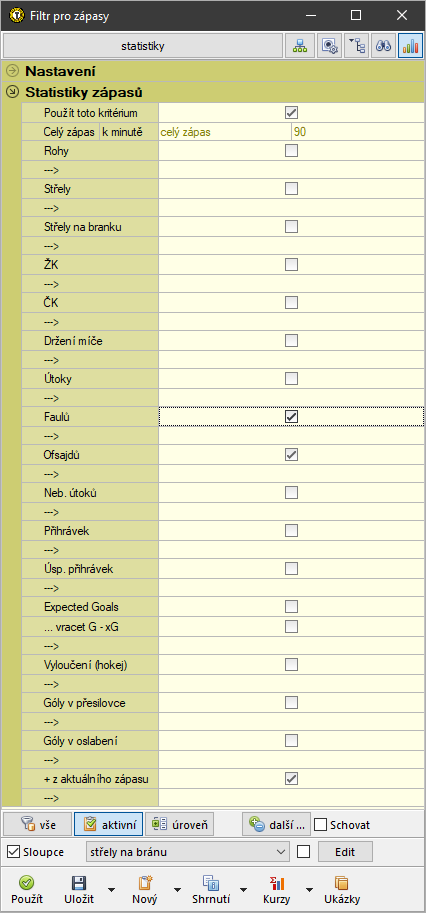Open the gear settings icon beside the tree icon
The width and height of the screenshot is (426, 913).
pyautogui.click(x=329, y=46)
